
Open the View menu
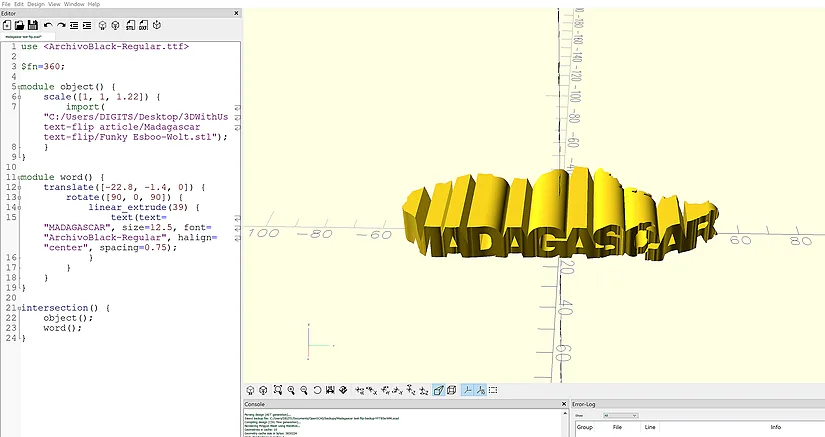[x=54, y=4]
